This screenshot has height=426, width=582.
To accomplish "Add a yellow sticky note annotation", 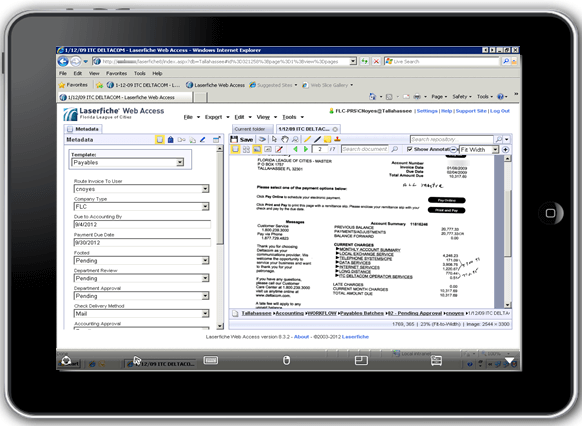I will (327, 140).
